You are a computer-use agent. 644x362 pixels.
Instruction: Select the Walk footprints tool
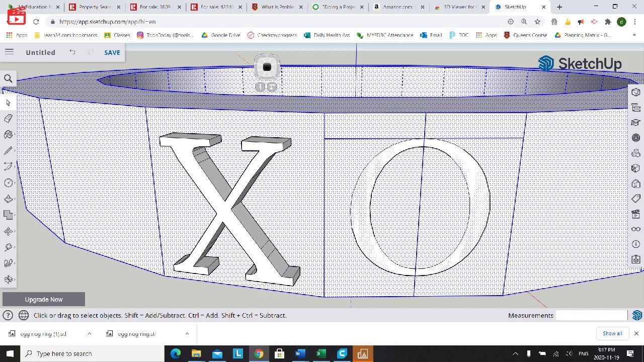pos(8,263)
